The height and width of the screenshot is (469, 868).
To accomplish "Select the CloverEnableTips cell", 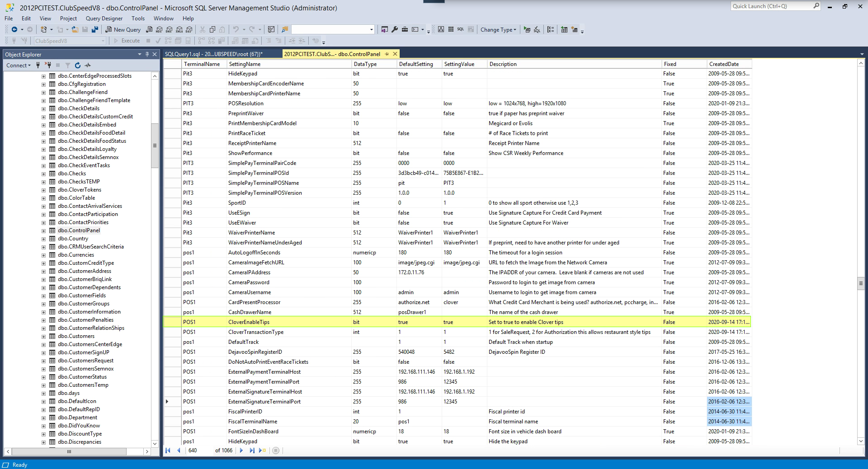I will 289,322.
